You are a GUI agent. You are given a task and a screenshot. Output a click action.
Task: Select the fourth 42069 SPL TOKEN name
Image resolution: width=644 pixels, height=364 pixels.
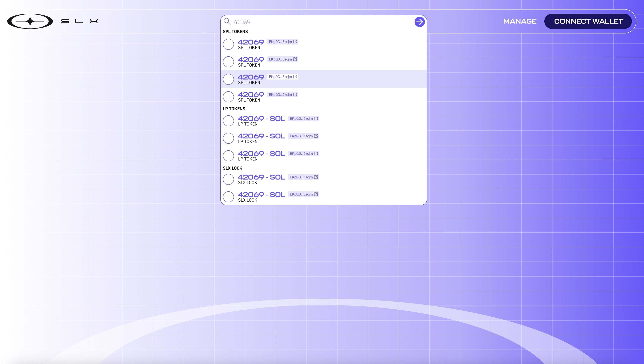tap(251, 95)
